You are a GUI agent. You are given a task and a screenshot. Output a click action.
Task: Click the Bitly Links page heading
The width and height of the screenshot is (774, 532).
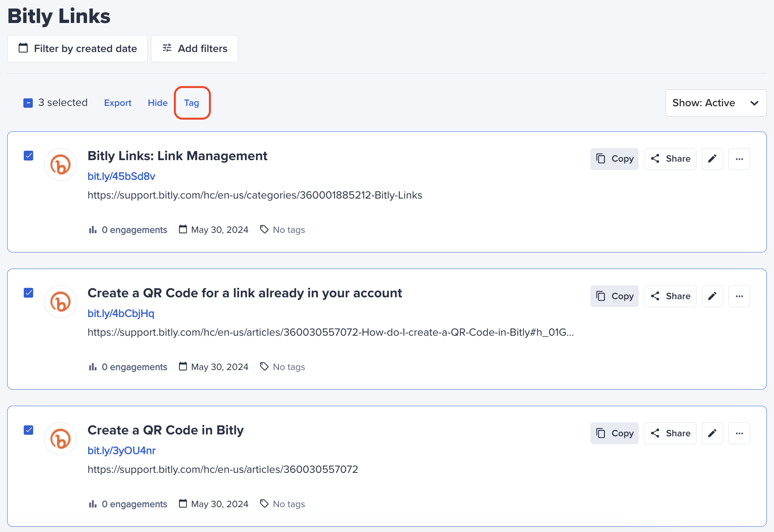(x=59, y=16)
